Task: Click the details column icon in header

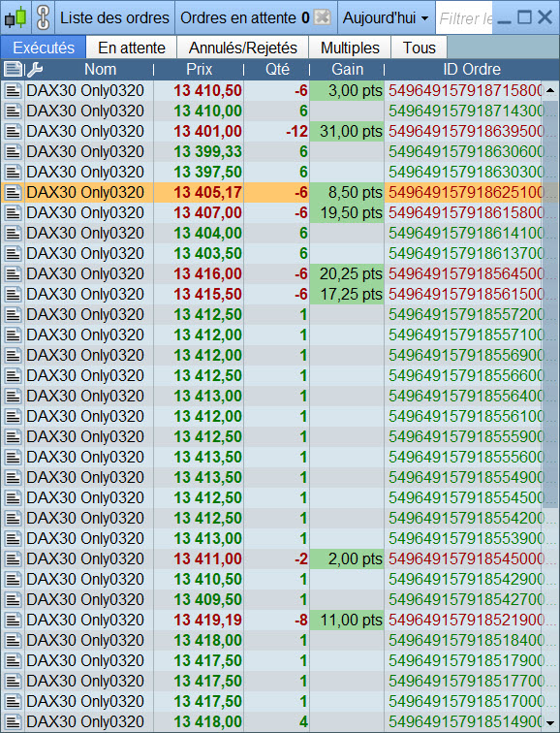Action: 13,70
